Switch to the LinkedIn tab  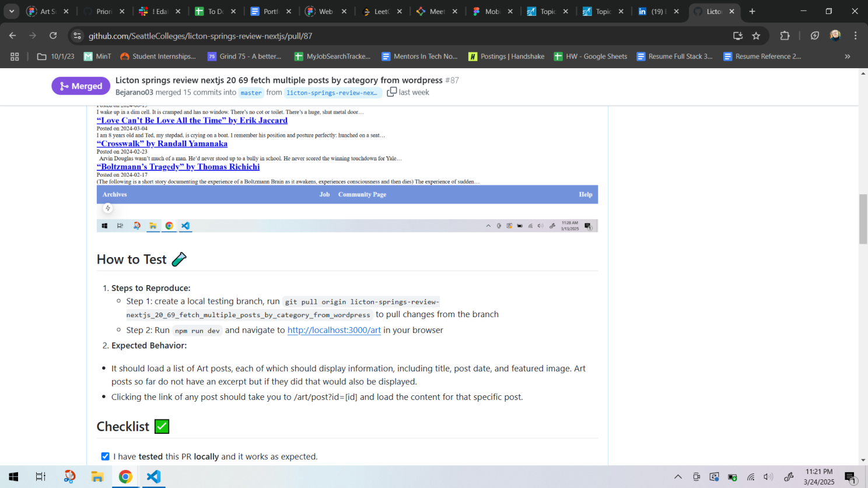(657, 10)
